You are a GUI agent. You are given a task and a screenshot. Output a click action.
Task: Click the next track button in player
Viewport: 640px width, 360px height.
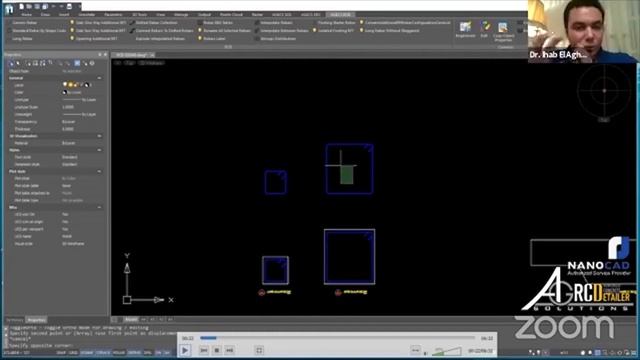[x=229, y=350]
